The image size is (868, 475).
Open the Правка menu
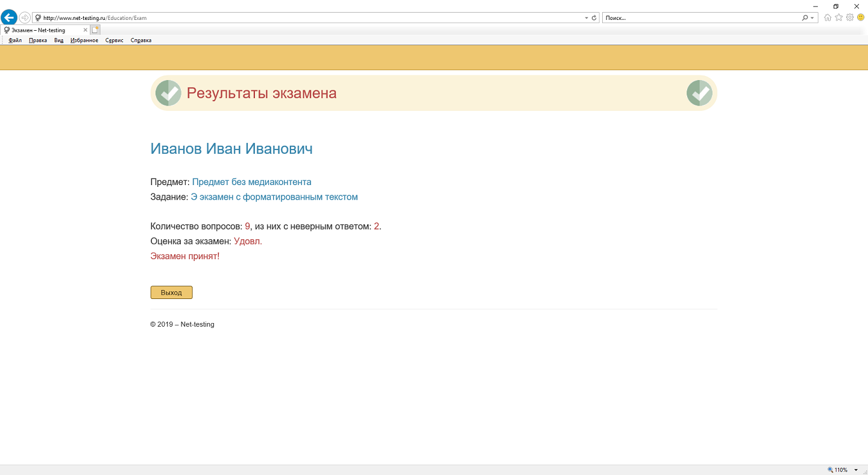[38, 40]
